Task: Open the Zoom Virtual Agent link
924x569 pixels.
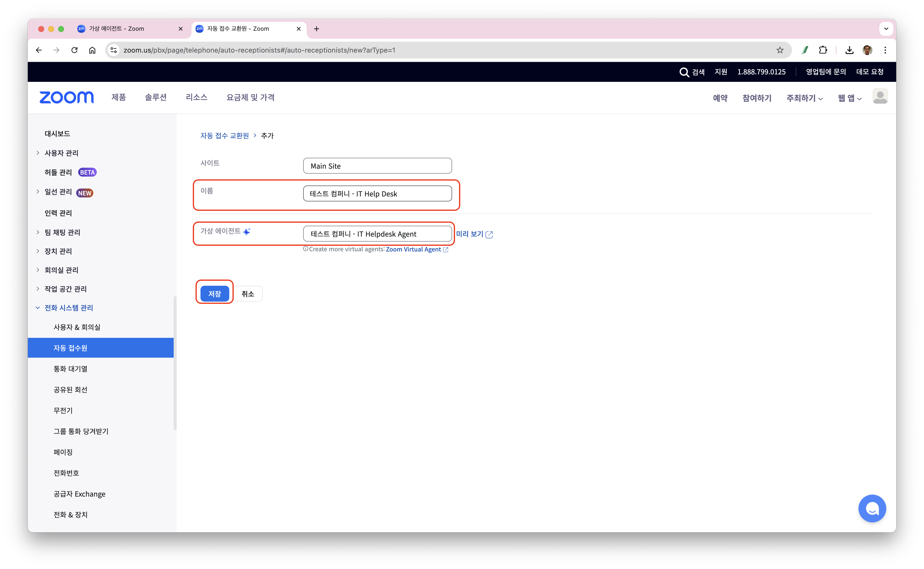Action: pos(417,249)
